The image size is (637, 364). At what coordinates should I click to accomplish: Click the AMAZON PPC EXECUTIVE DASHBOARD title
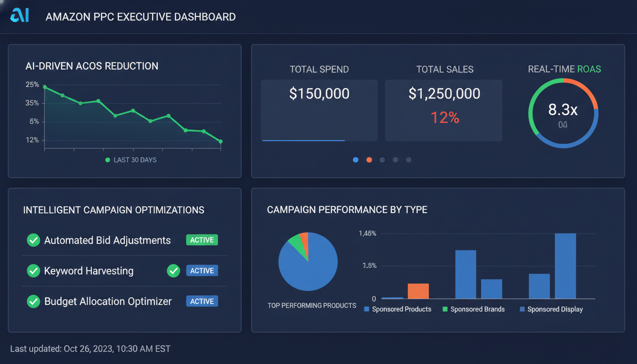click(141, 17)
